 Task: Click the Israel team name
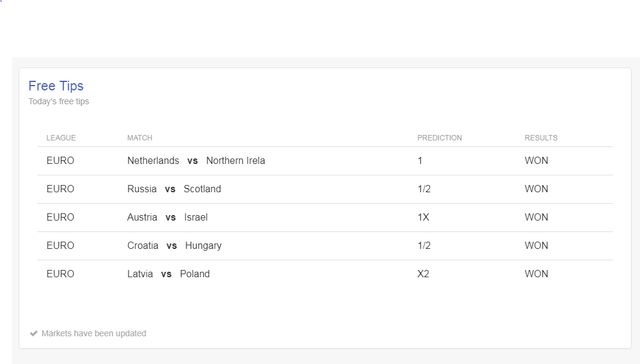196,218
